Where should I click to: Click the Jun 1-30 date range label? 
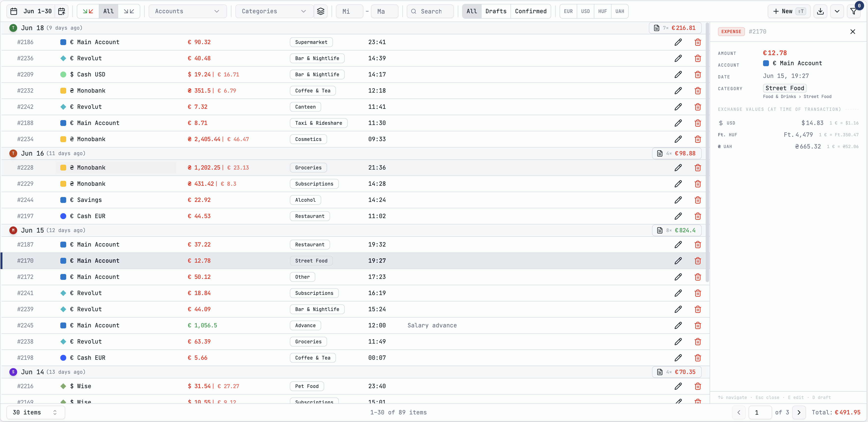pyautogui.click(x=38, y=12)
